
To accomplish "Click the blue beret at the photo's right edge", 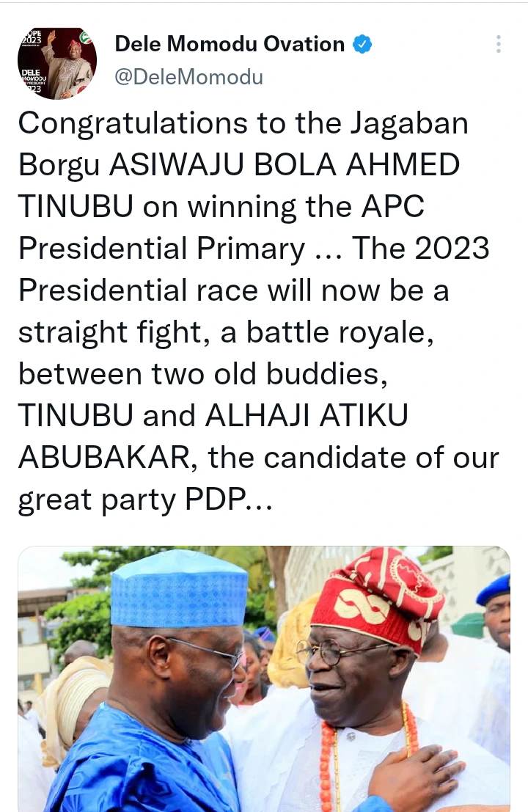I will tap(494, 589).
